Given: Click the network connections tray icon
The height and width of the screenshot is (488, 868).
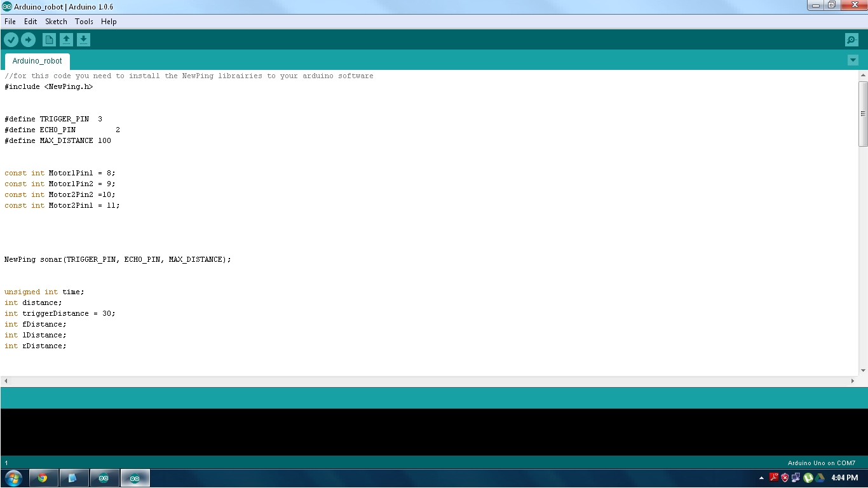Looking at the screenshot, I should pos(797,478).
